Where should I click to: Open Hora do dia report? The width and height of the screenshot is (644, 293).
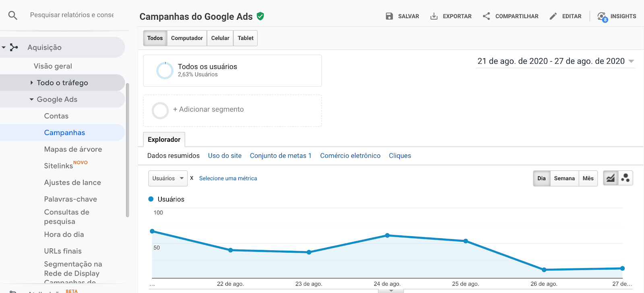tap(64, 235)
